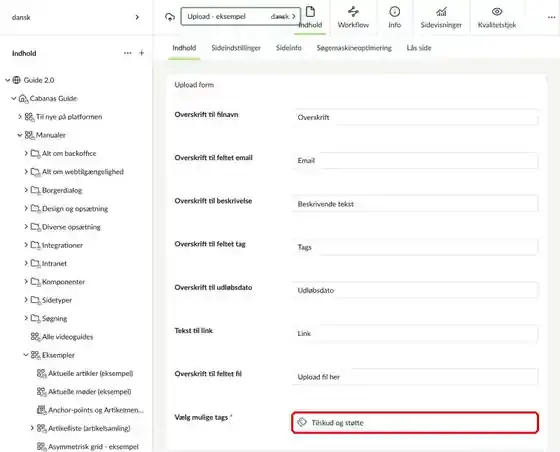
Task: Switch to the Indhold sub-tab
Action: click(184, 48)
